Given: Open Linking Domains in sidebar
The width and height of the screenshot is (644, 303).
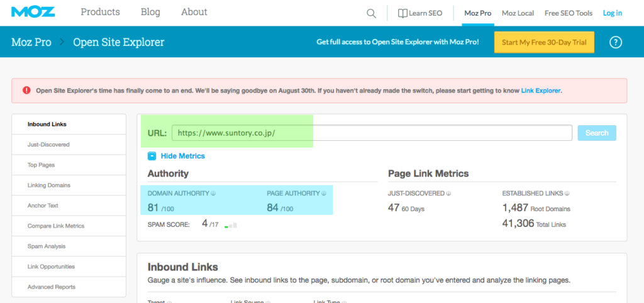Looking at the screenshot, I should [69, 185].
